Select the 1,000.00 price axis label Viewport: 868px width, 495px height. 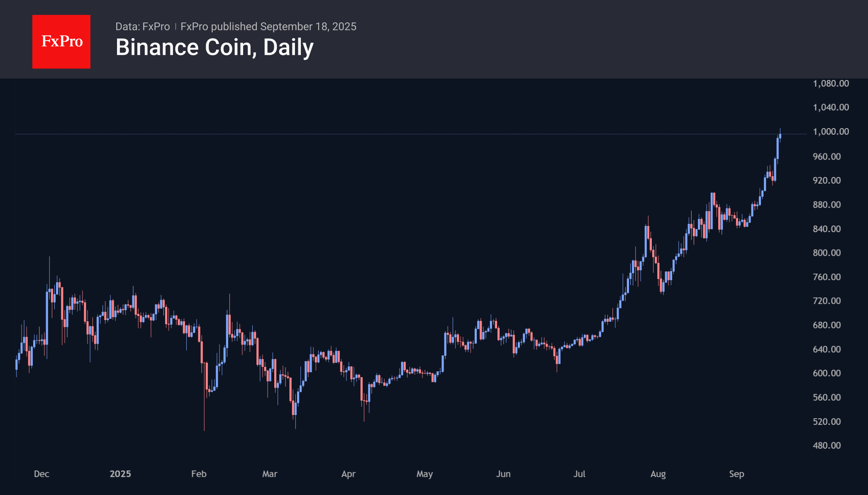tap(831, 132)
